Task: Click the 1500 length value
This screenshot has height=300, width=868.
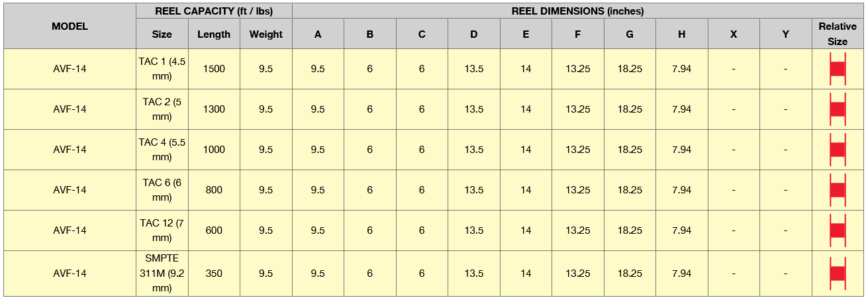Action: click(214, 69)
